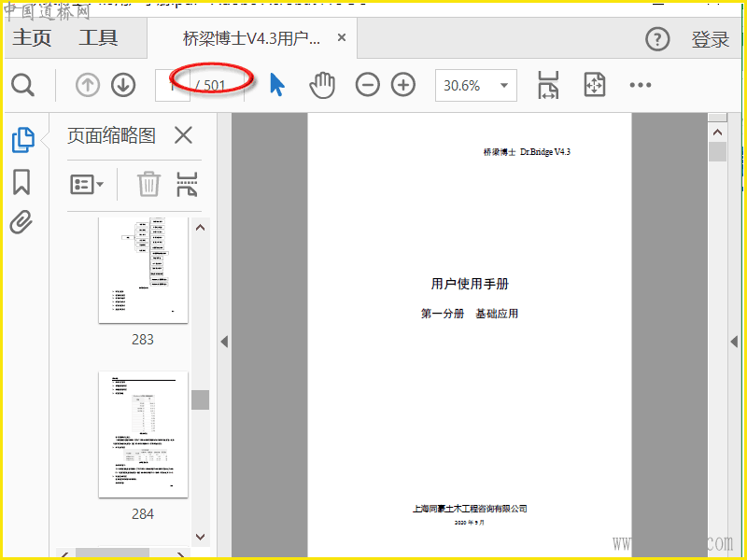Zoom in with the plus button

click(x=403, y=85)
